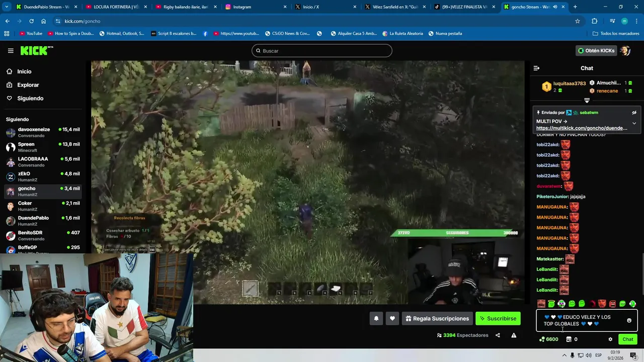Click the Suscribirse button
The image size is (644, 362).
click(x=498, y=318)
